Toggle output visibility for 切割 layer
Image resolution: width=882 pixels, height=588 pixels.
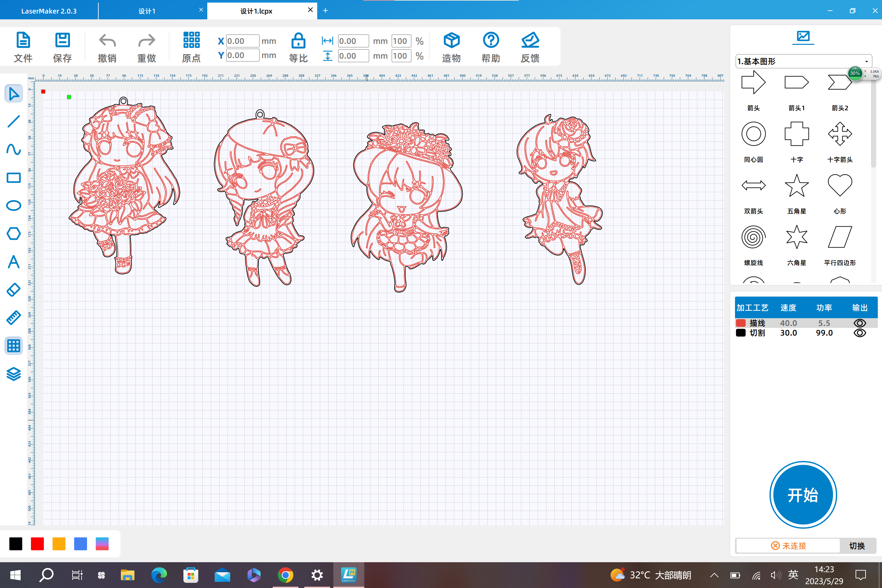click(x=859, y=333)
